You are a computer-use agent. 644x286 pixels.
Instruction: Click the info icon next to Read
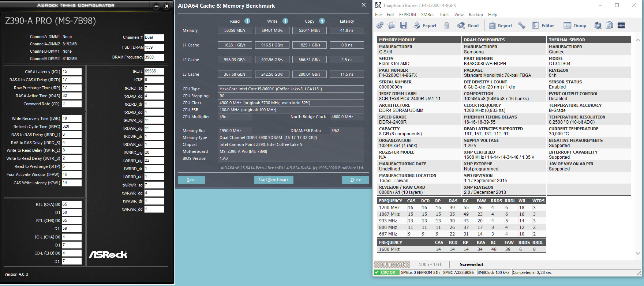click(x=247, y=21)
